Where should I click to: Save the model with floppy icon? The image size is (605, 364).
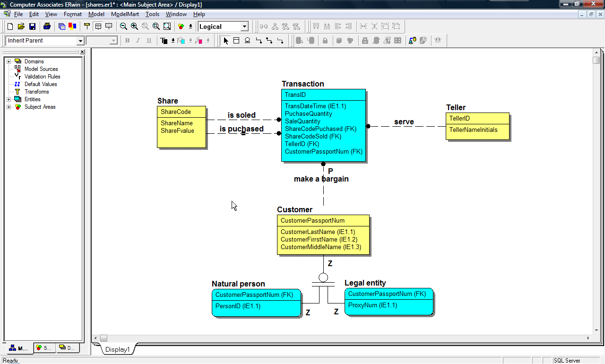point(33,26)
